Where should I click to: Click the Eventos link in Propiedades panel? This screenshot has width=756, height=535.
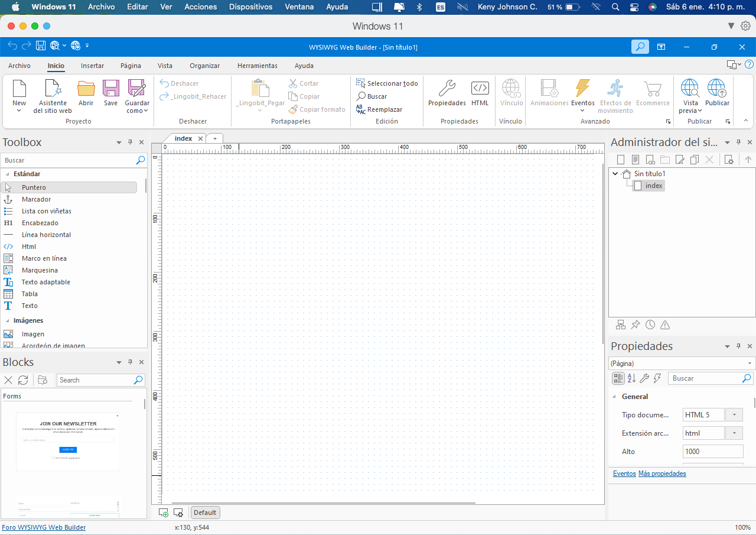pyautogui.click(x=624, y=474)
